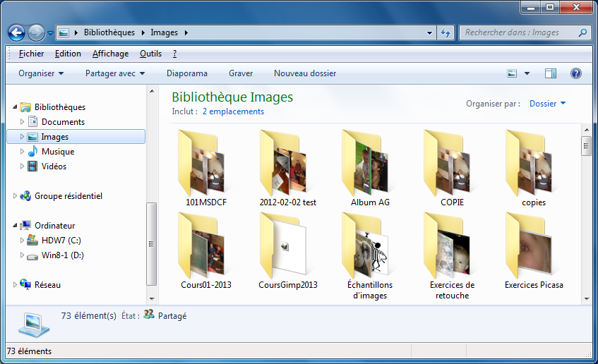Open the view options dropdown arrow
Viewport: 598px width, 364px height.
coord(527,73)
